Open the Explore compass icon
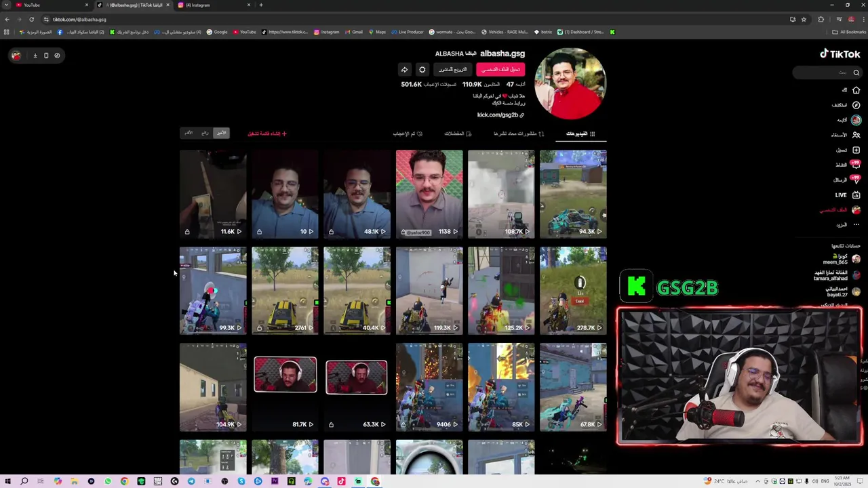Viewport: 868px width, 488px height. [x=856, y=105]
